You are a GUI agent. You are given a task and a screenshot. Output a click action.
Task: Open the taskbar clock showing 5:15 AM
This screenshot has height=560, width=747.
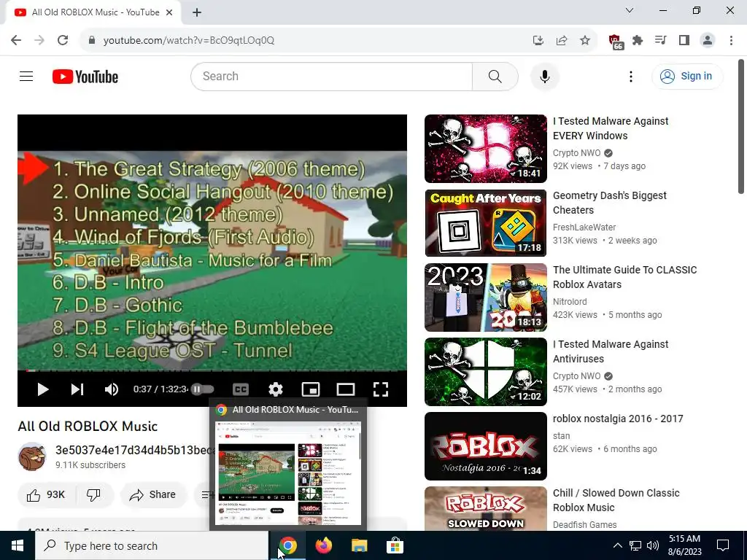pos(684,545)
